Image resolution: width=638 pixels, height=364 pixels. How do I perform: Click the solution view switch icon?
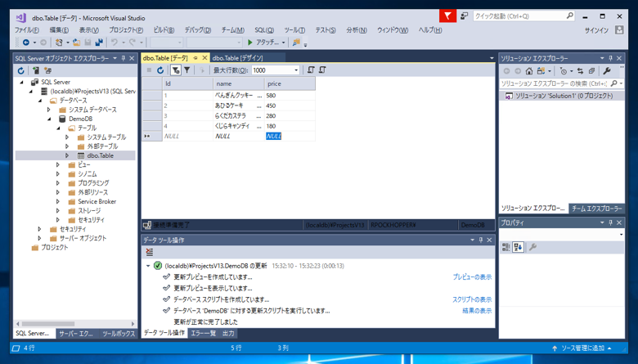[541, 71]
